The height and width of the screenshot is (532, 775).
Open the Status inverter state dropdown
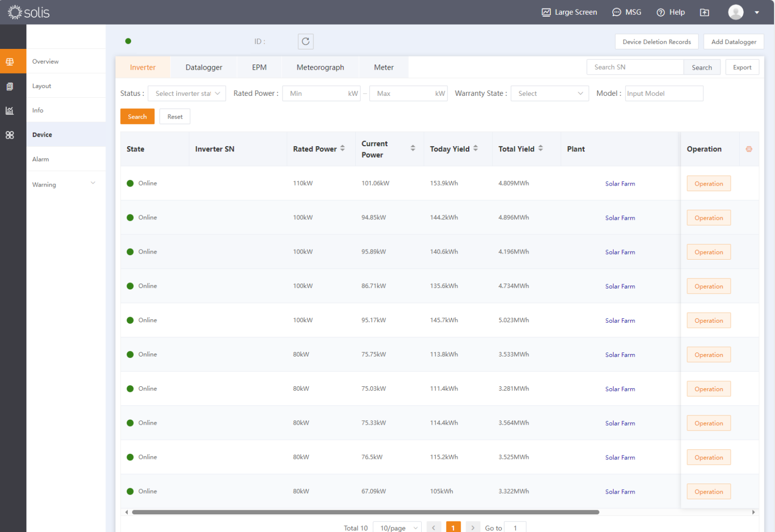point(187,93)
